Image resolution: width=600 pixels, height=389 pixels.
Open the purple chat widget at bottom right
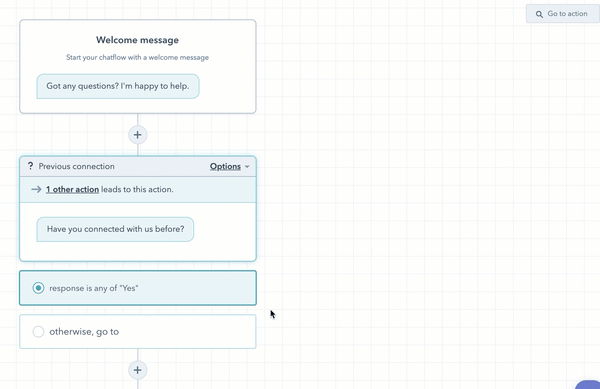pyautogui.click(x=589, y=384)
